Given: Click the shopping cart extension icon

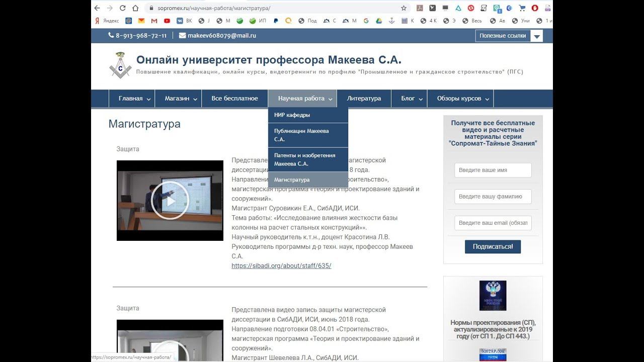Looking at the screenshot, I should tap(522, 8).
